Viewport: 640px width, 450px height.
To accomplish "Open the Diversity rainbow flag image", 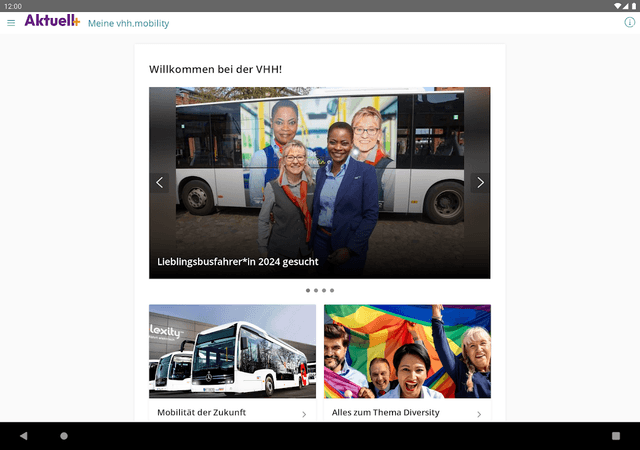I will click(407, 351).
